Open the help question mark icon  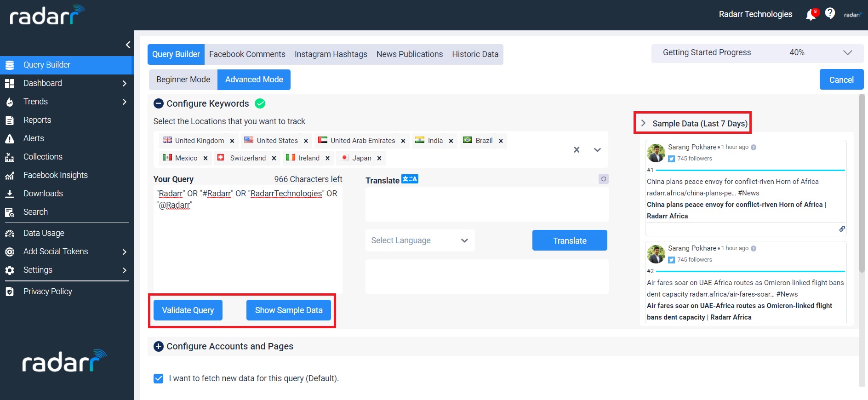830,13
